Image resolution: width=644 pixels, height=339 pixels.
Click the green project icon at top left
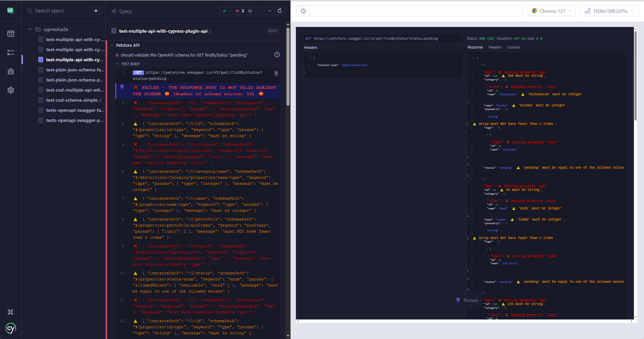click(x=11, y=10)
